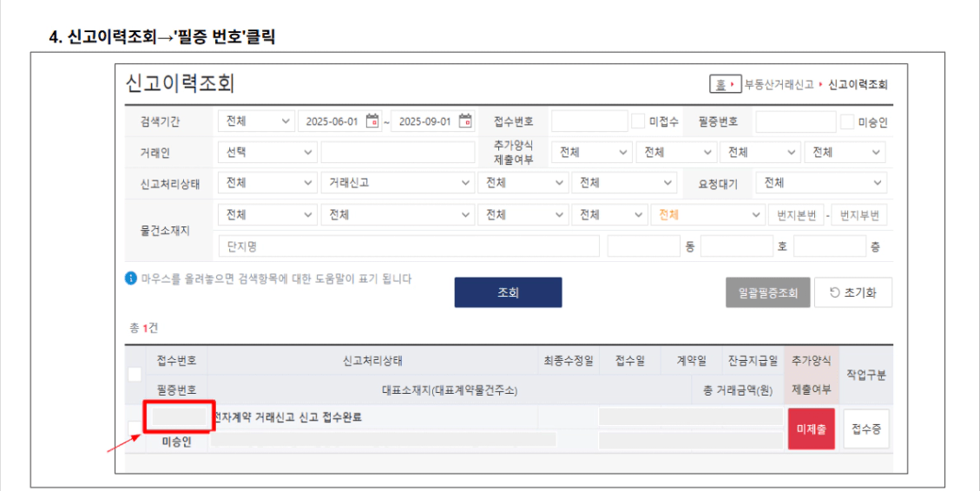This screenshot has height=491, width=980.
Task: Open the 거래신고 dropdown in 신고처리상태
Action: coord(397,183)
